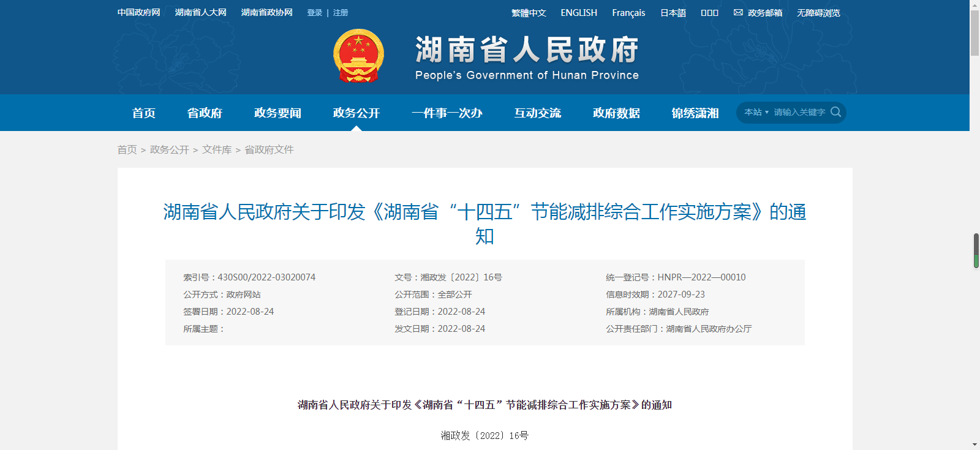Image resolution: width=980 pixels, height=450 pixels.
Task: Switch to Français version
Action: point(628,13)
